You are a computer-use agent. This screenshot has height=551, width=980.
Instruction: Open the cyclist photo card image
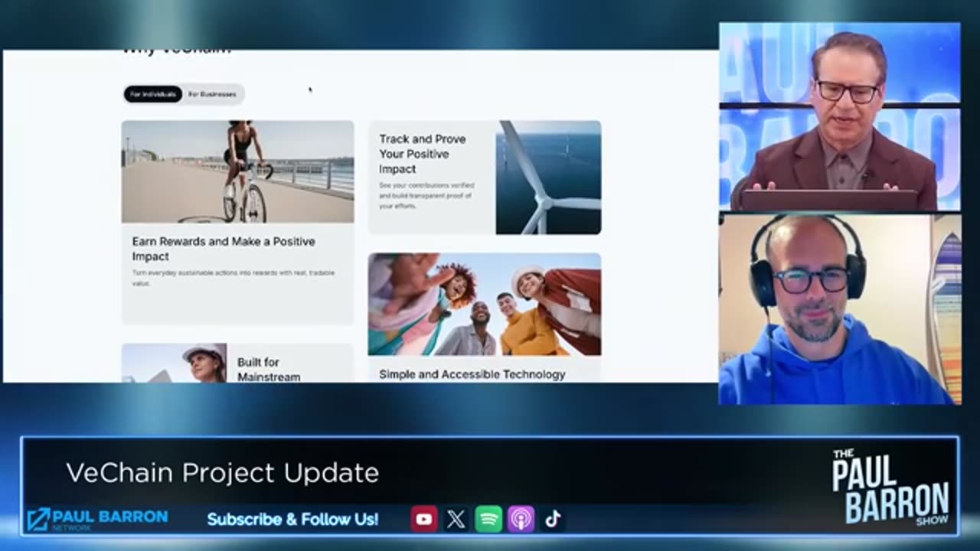click(x=237, y=171)
